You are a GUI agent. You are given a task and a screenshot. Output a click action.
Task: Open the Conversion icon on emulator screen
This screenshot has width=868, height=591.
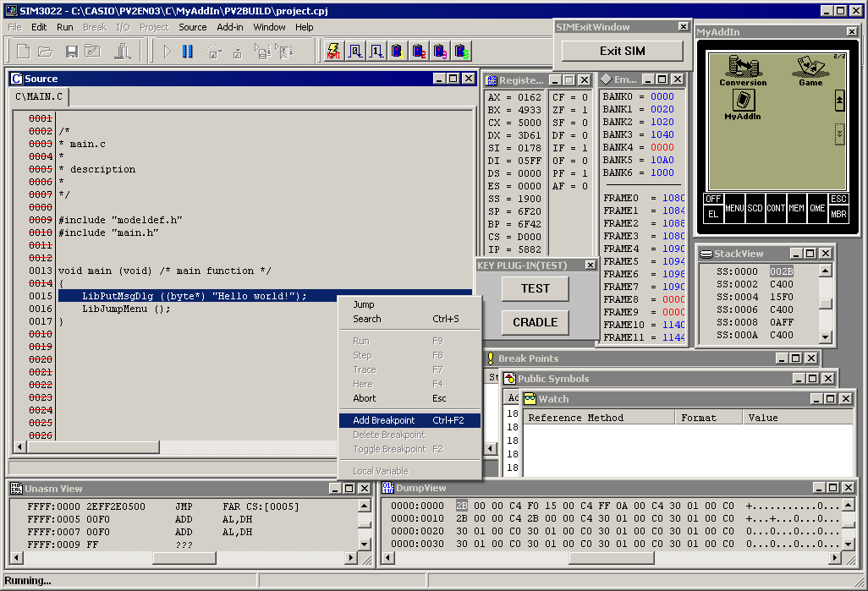tap(742, 71)
